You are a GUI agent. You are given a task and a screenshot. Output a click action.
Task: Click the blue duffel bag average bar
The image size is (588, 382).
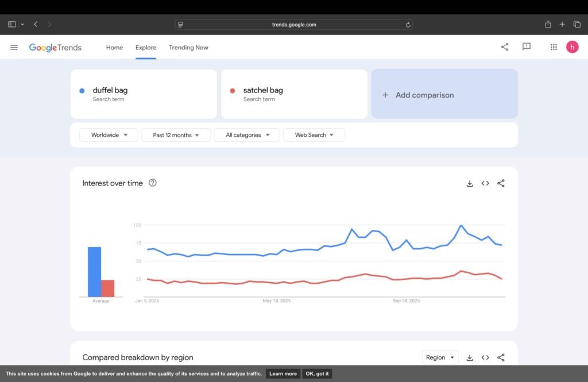94,272
